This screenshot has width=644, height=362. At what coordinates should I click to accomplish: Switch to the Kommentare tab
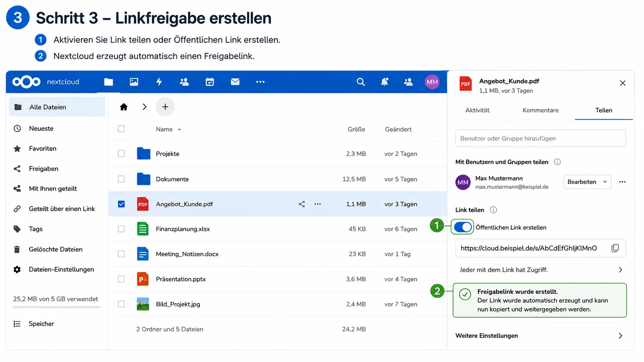tap(540, 110)
